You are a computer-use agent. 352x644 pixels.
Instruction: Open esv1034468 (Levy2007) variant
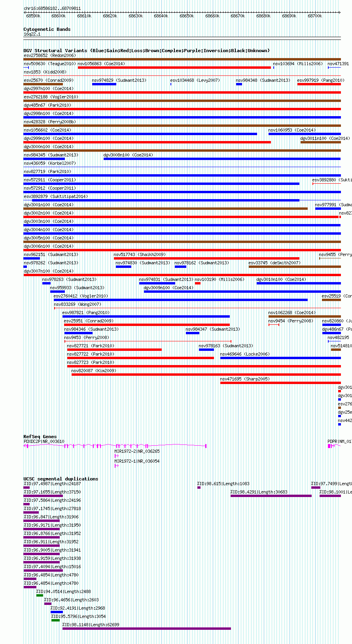[195, 80]
